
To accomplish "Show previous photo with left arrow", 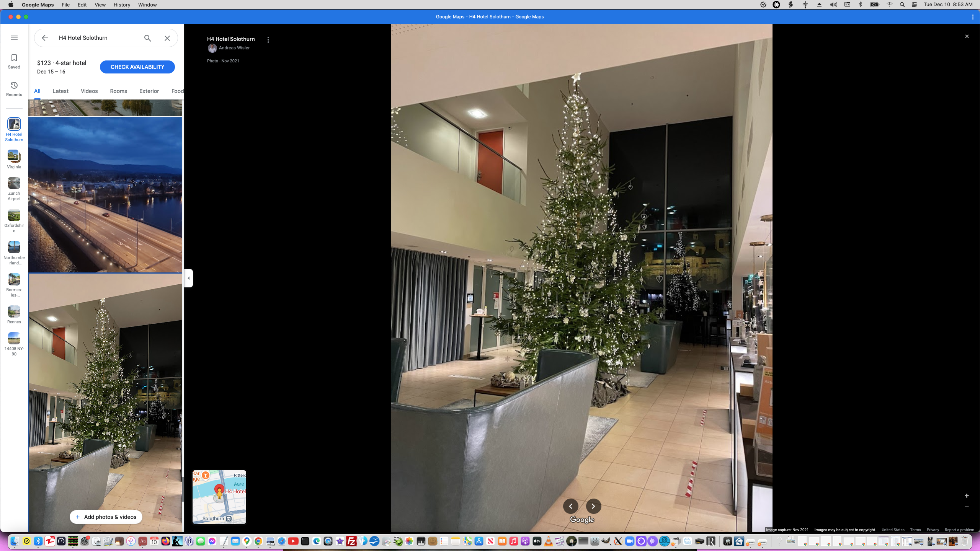I will point(570,506).
